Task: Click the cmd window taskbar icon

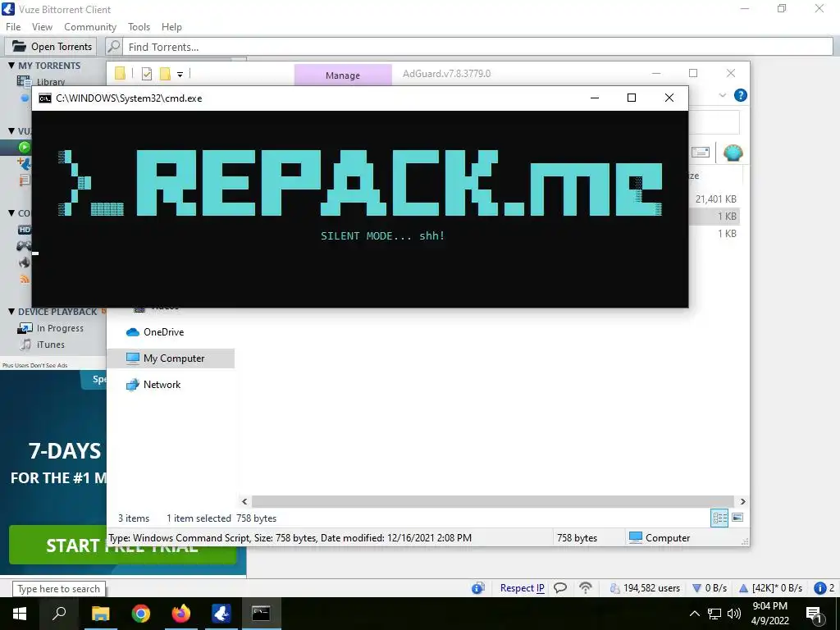Action: (262, 614)
